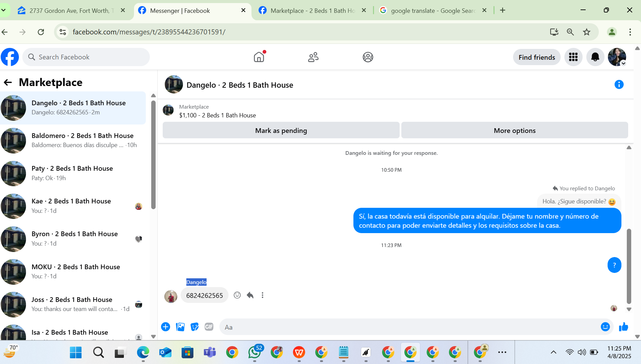Image resolution: width=641 pixels, height=364 pixels.
Task: React to the 6824262565 message with emoji
Action: [237, 295]
